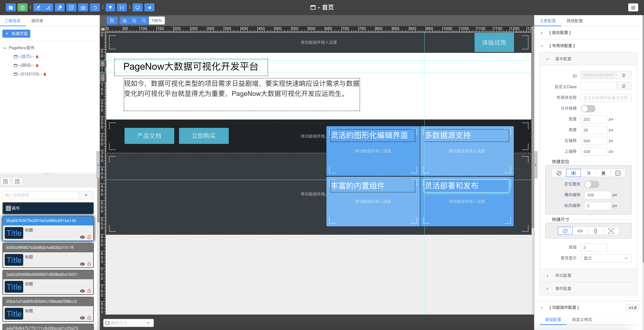The height and width of the screenshot is (330, 644).
Task: Click the undo arrow icon
Action: [95, 8]
